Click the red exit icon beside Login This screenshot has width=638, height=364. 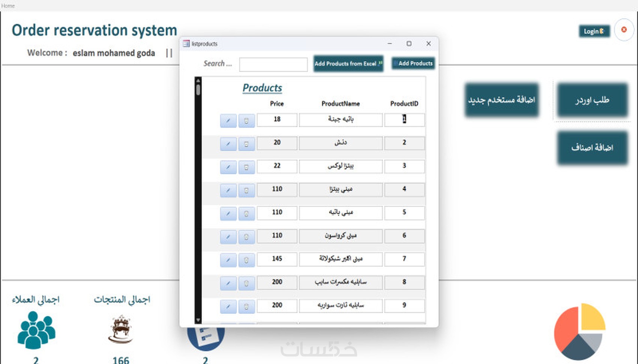coord(624,30)
